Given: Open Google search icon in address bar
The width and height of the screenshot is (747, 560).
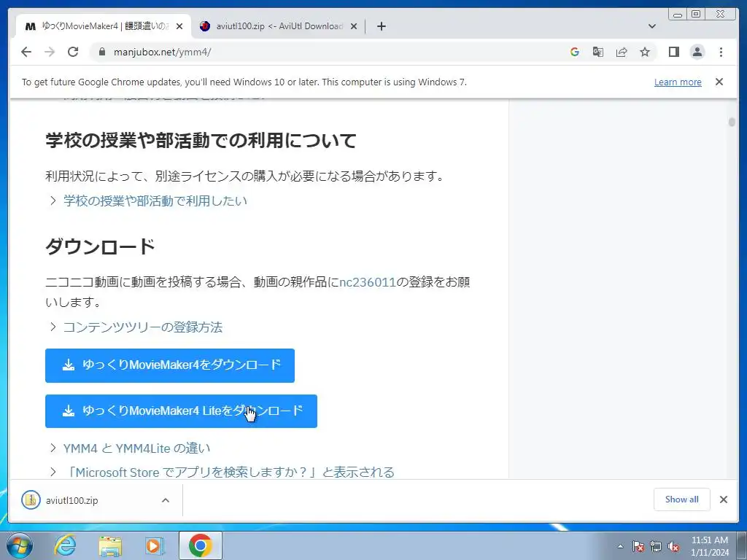Looking at the screenshot, I should pyautogui.click(x=575, y=52).
